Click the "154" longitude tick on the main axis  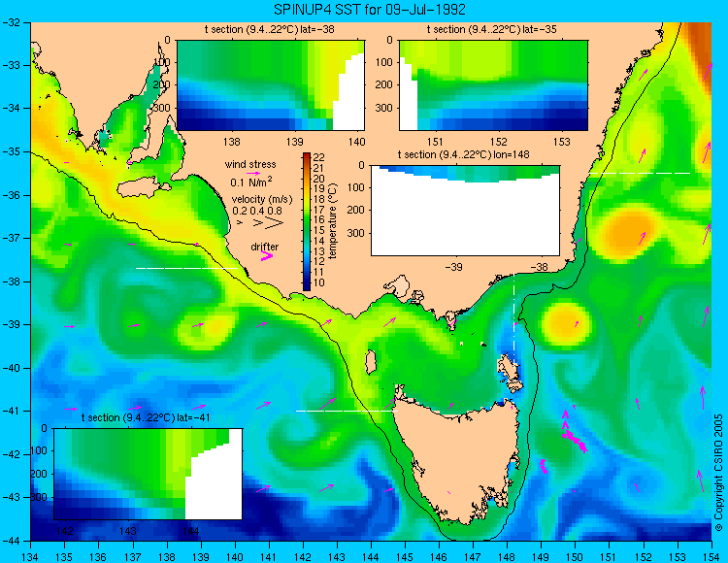pyautogui.click(x=711, y=557)
